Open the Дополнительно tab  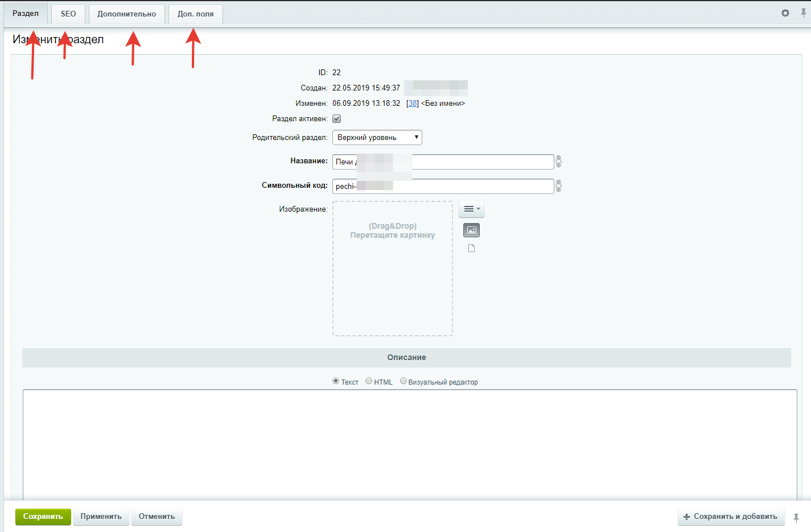tap(126, 14)
